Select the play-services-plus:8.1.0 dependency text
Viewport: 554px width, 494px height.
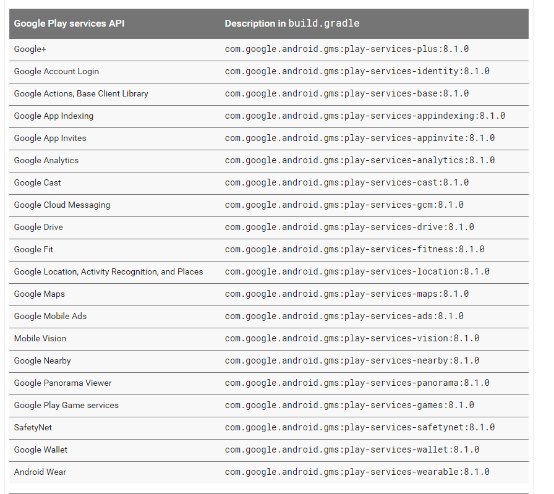point(347,49)
